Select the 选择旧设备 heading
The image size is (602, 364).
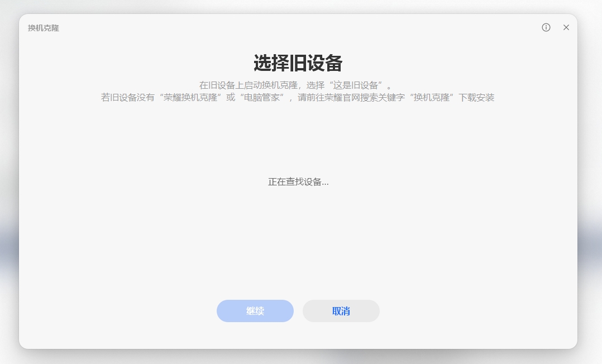298,63
